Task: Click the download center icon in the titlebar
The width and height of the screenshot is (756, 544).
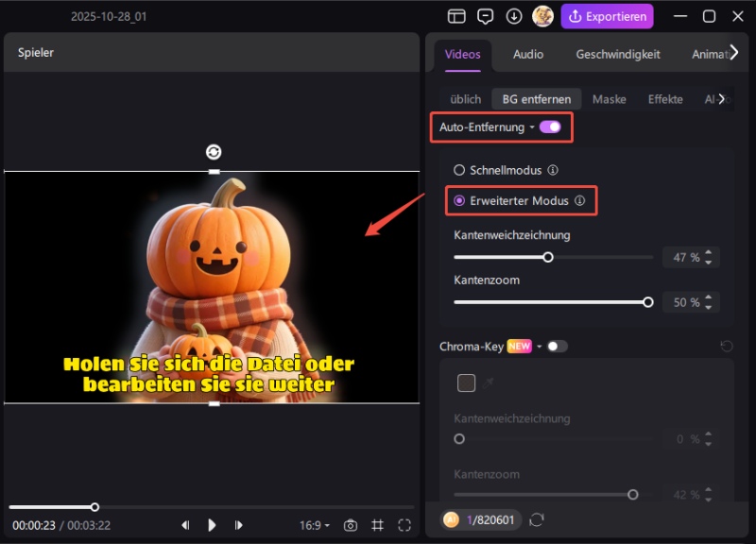Action: click(x=515, y=16)
